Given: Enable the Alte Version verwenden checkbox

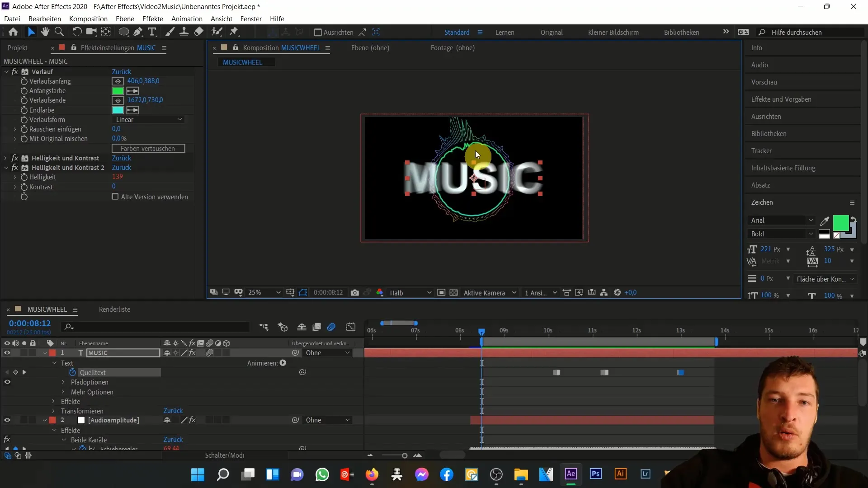Looking at the screenshot, I should [116, 197].
